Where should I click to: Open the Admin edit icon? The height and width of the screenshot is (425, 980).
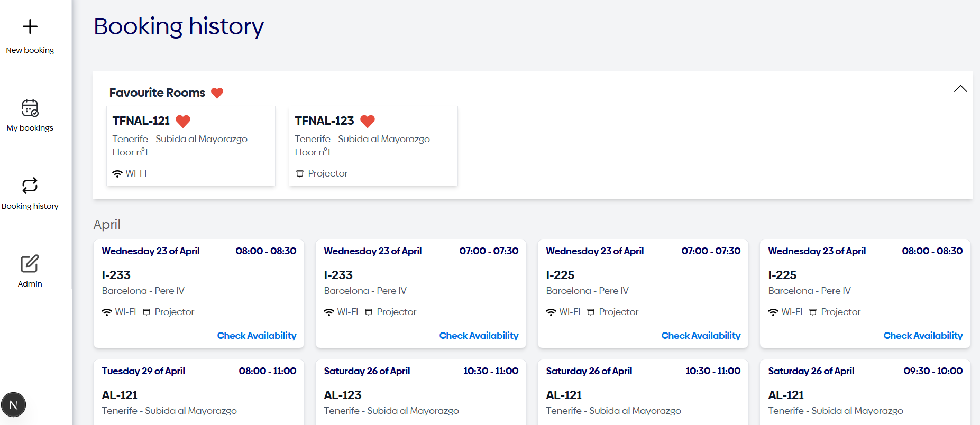30,263
